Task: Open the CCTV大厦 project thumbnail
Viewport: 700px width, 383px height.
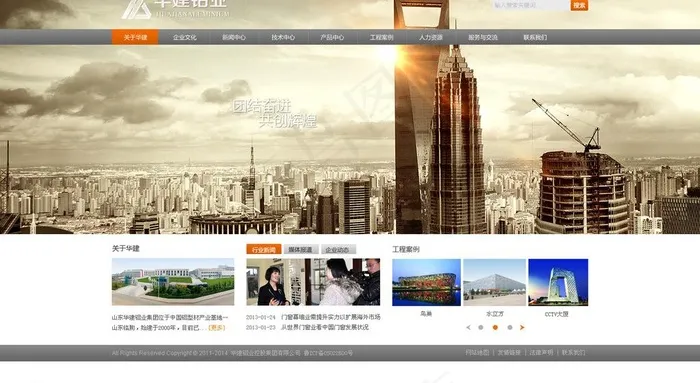Action: click(x=558, y=283)
